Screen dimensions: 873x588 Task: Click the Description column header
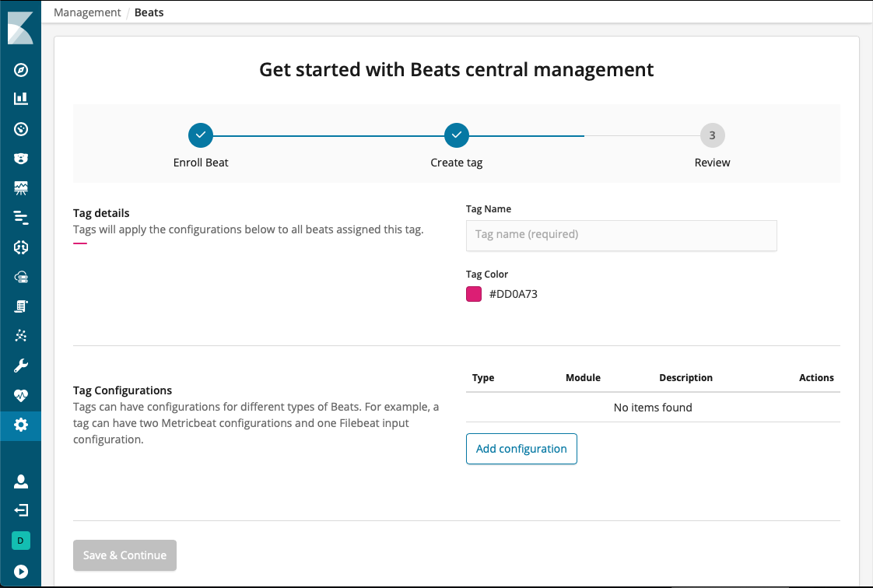coord(685,378)
